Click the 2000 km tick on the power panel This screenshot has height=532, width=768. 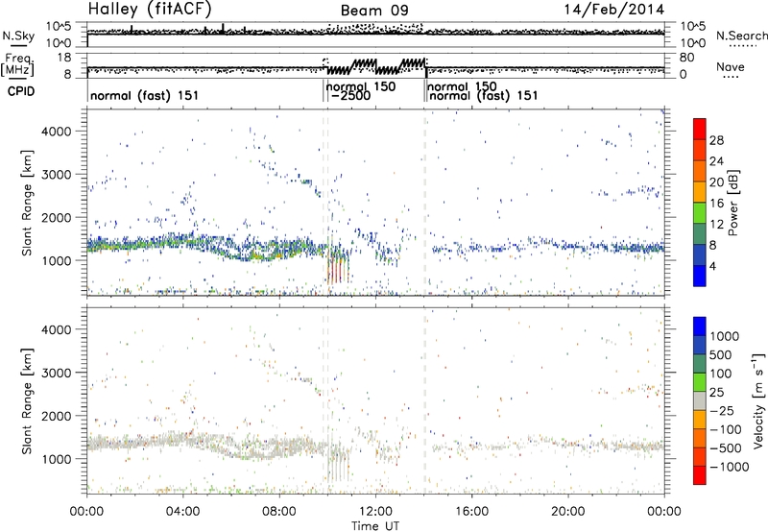tap(56, 217)
